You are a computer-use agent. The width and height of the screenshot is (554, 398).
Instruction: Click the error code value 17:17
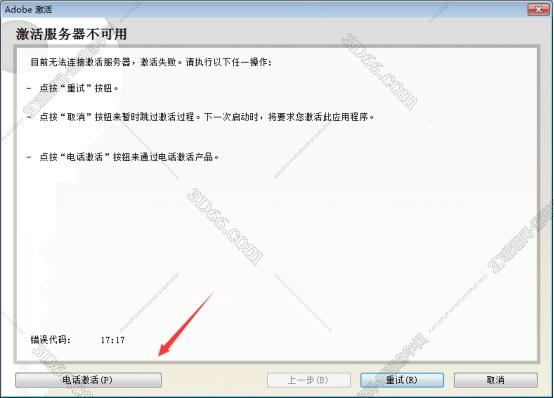point(113,340)
